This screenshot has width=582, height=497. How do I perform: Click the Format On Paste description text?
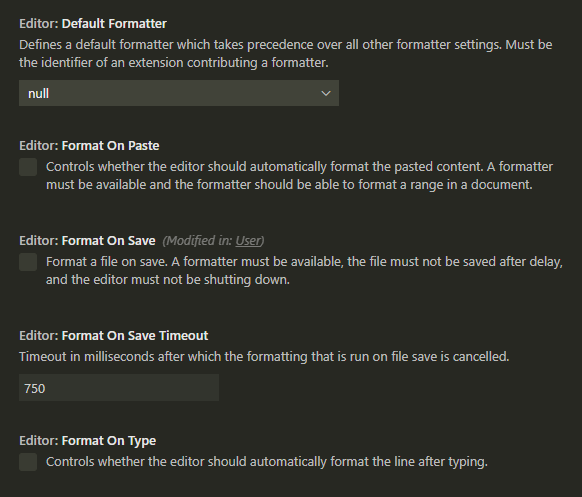click(x=299, y=176)
